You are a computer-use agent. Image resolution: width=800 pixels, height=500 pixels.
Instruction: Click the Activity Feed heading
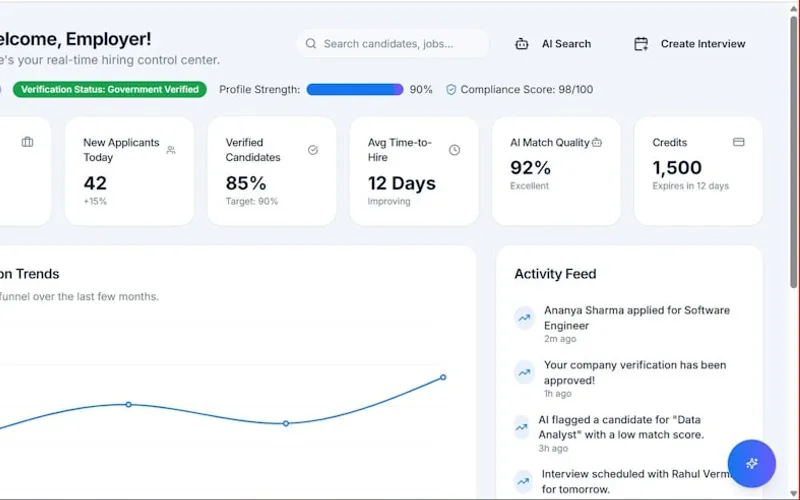click(555, 274)
